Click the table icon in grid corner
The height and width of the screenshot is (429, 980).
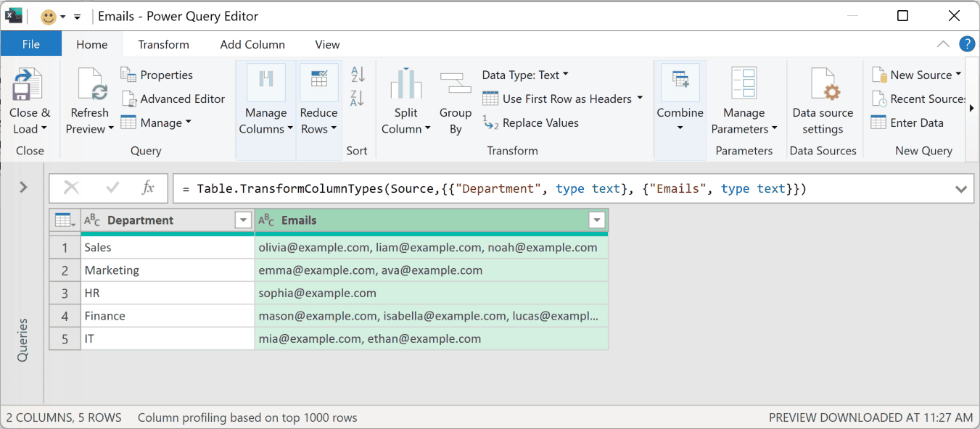(65, 220)
